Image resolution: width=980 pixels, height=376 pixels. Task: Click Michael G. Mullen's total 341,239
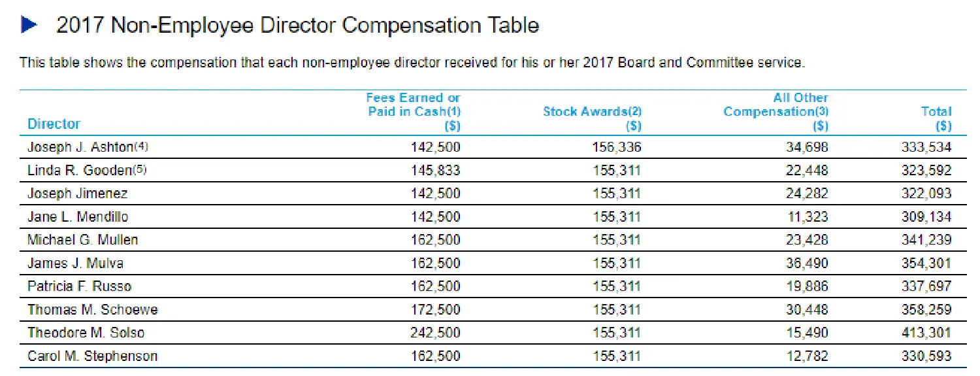point(926,240)
